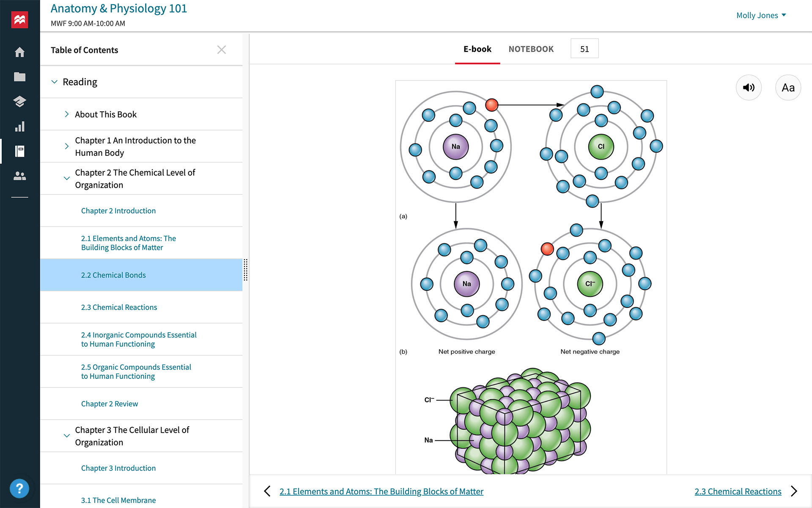Expand Chapter 1 An Introduction to the Human Body
This screenshot has height=508, width=812.
click(66, 146)
